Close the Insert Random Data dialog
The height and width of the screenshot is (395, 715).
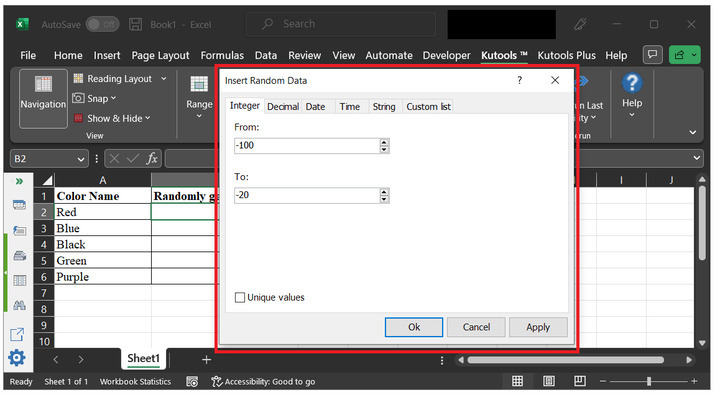(x=555, y=80)
